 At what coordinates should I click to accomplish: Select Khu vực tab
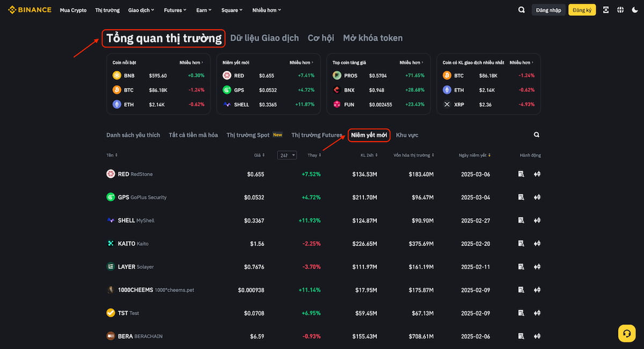click(x=407, y=135)
